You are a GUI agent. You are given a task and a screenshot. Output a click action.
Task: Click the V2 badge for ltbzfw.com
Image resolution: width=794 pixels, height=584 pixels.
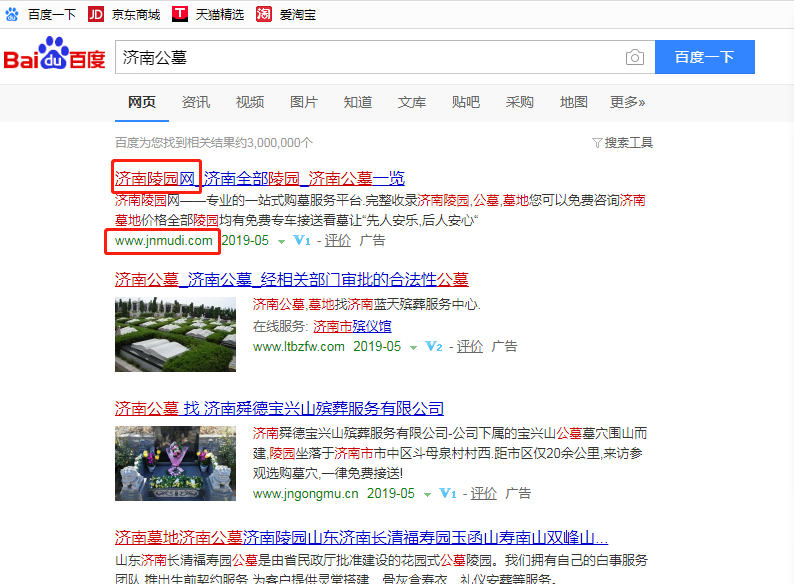[434, 346]
